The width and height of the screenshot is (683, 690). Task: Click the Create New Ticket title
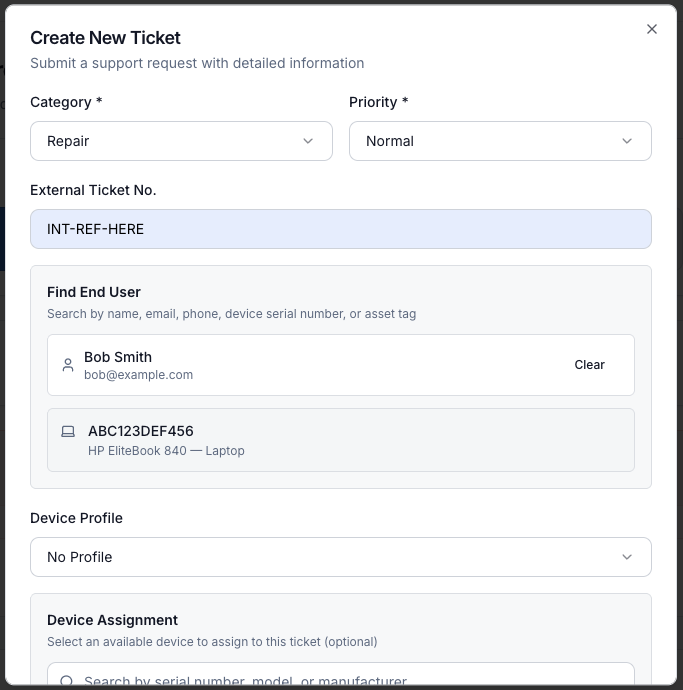[105, 38]
